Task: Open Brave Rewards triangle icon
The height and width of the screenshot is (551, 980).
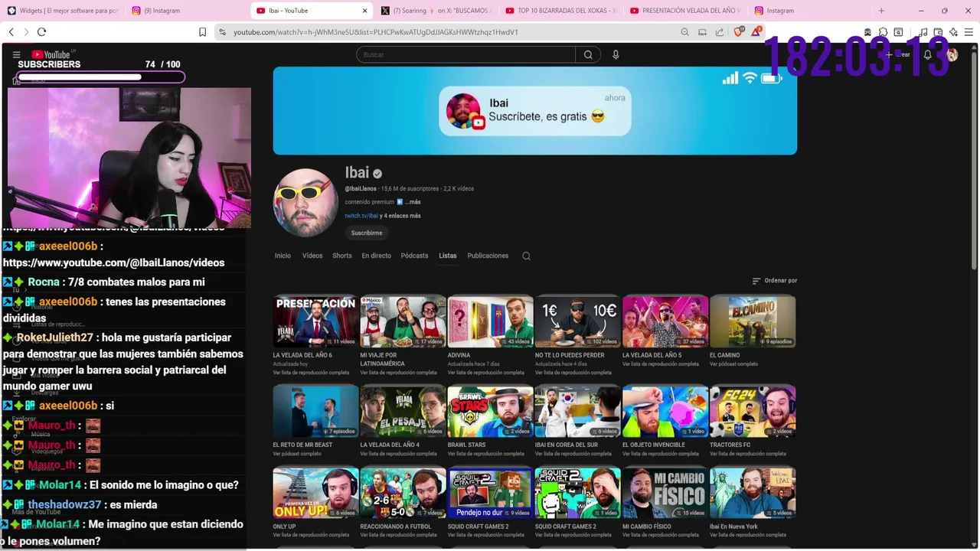Action: (x=756, y=32)
